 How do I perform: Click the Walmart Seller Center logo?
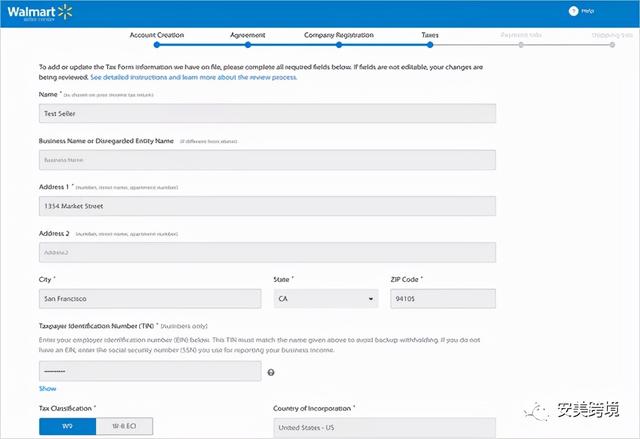pyautogui.click(x=41, y=11)
